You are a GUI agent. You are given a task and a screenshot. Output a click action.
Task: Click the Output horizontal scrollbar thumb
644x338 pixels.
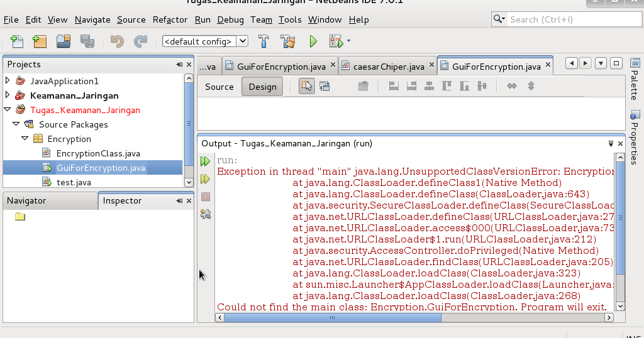333,317
